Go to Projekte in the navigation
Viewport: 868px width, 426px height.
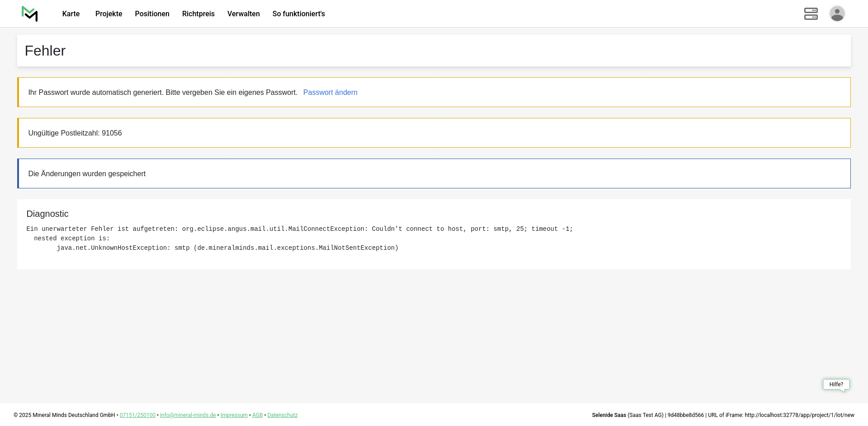pyautogui.click(x=108, y=14)
